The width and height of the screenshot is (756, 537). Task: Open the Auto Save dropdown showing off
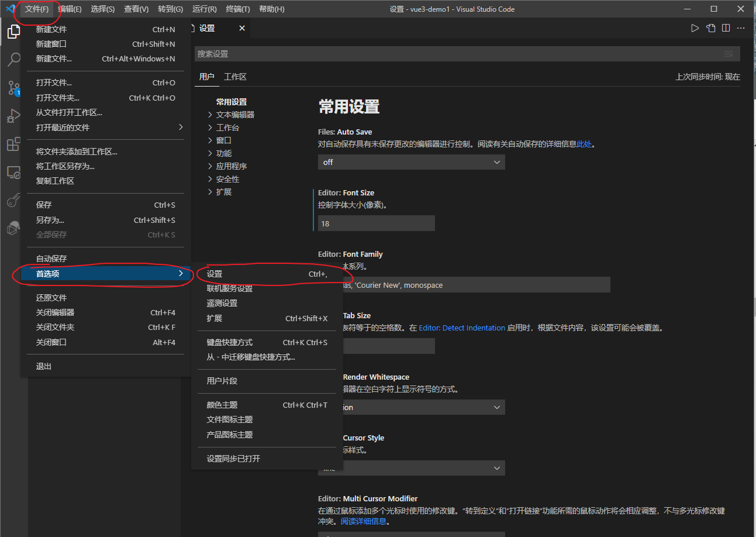(412, 162)
